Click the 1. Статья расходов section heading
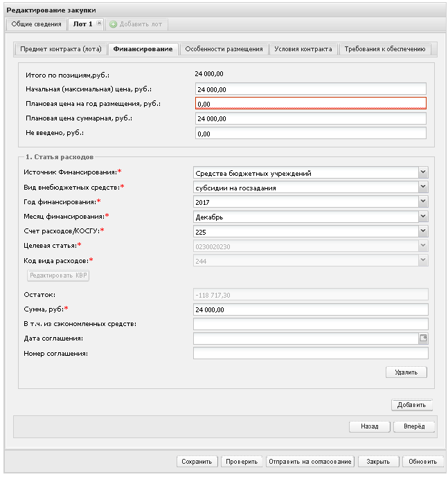The width and height of the screenshot is (448, 479). point(60,157)
